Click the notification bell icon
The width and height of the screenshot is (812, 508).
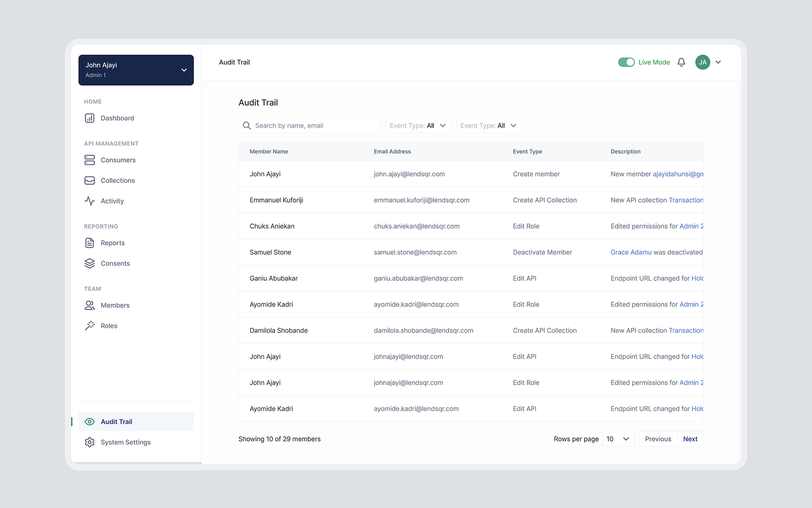click(x=681, y=62)
